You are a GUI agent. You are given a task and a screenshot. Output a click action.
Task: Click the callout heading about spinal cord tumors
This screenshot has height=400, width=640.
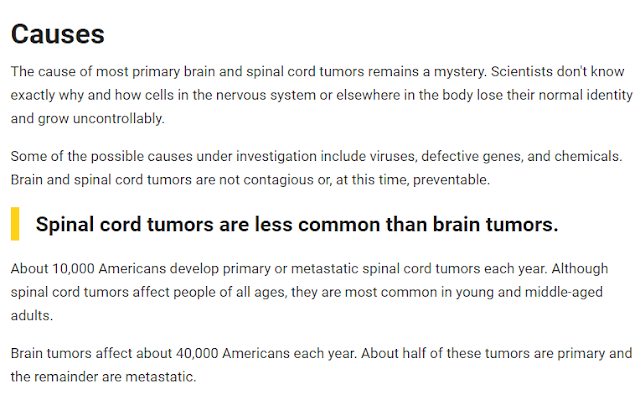tap(297, 224)
